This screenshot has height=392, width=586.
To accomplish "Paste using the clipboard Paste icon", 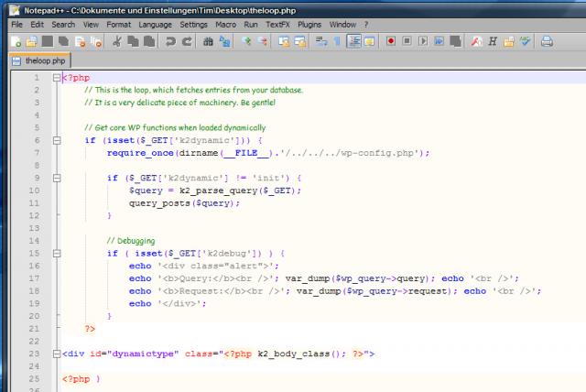I will point(149,41).
